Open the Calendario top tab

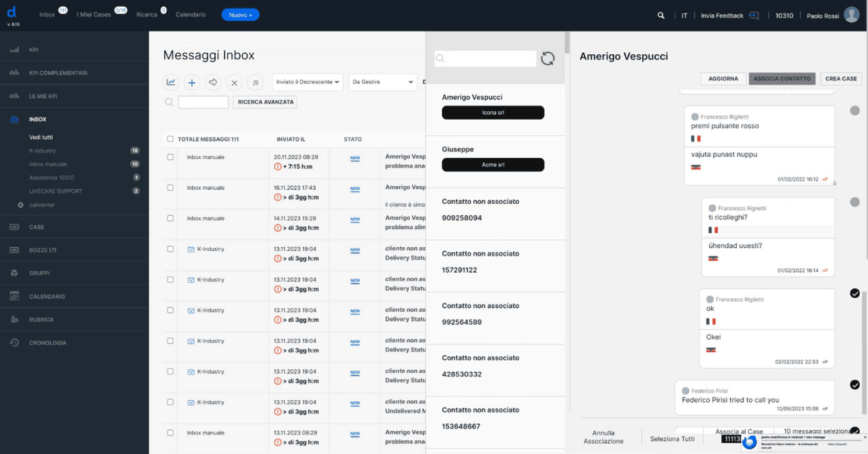click(191, 14)
